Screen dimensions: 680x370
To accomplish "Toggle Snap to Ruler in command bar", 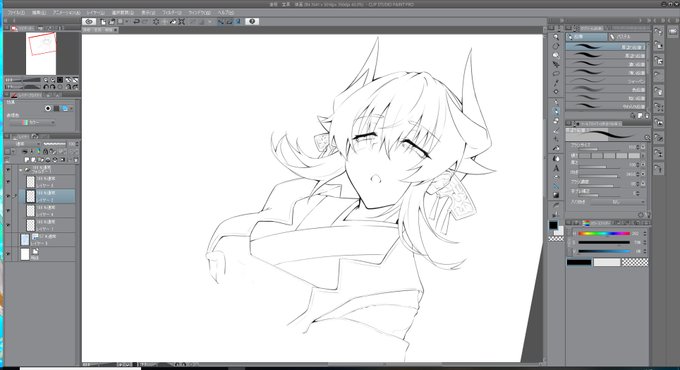I will point(220,21).
